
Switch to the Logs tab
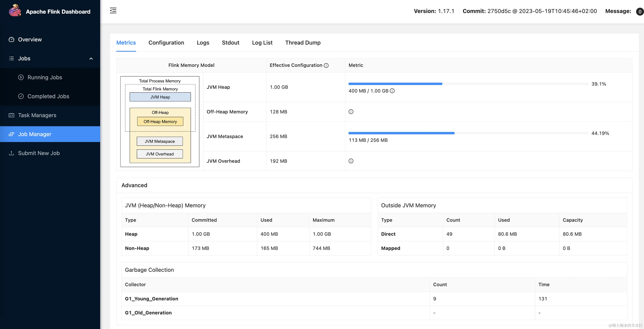click(x=203, y=43)
